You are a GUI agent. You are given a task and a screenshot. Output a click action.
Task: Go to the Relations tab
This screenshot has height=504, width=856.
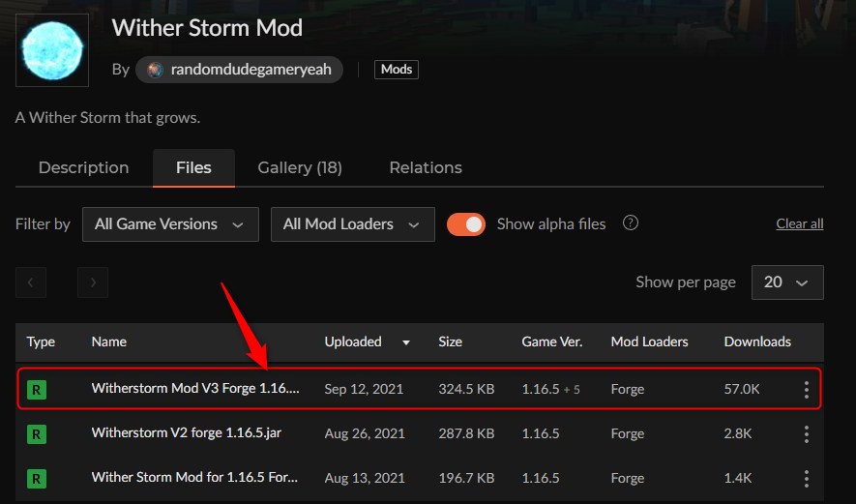[x=426, y=167]
